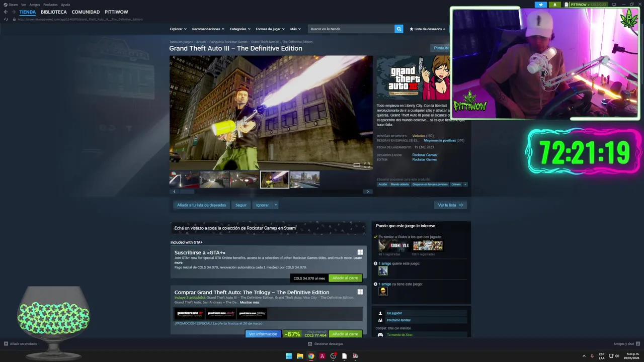644x362 pixels.
Task: Go to the TIENDA tab
Action: pos(28,12)
